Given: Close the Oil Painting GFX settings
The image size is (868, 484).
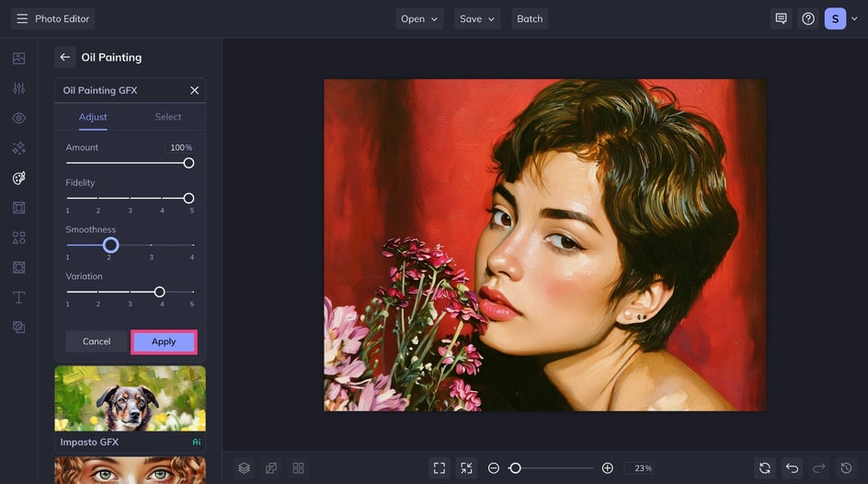Looking at the screenshot, I should (194, 90).
